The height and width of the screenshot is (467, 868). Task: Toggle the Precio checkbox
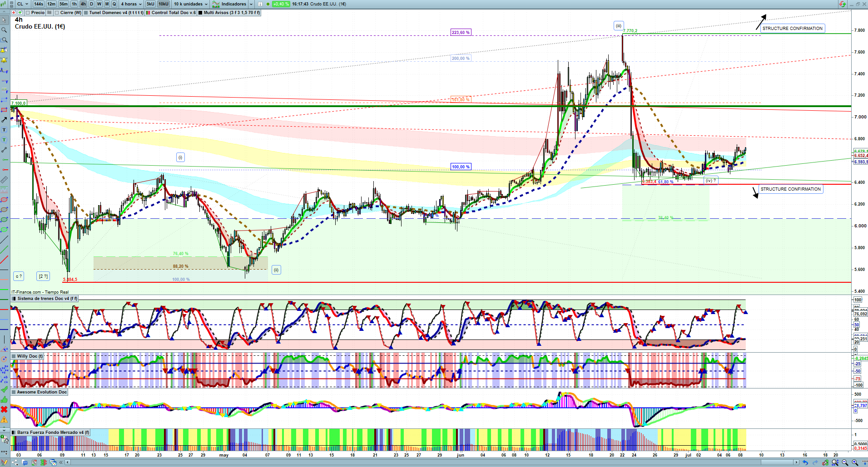click(x=27, y=13)
